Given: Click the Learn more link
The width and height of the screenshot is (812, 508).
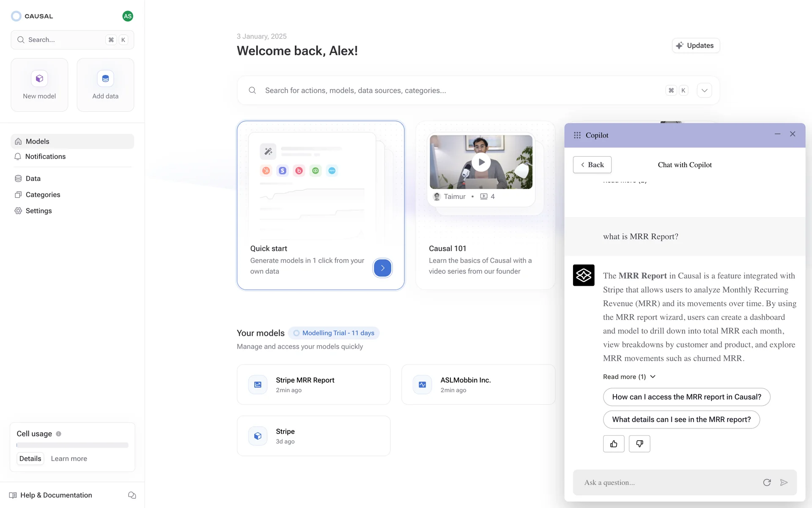Looking at the screenshot, I should 69,459.
